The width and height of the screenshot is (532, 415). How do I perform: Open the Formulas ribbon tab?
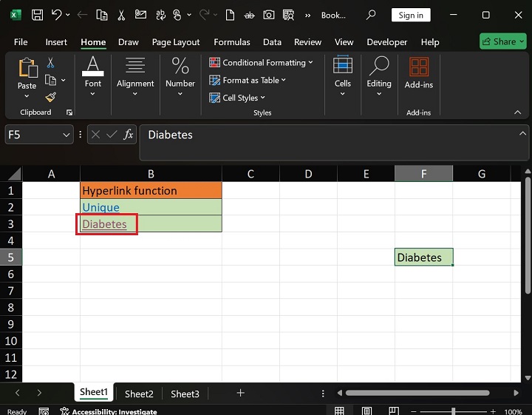pos(231,42)
